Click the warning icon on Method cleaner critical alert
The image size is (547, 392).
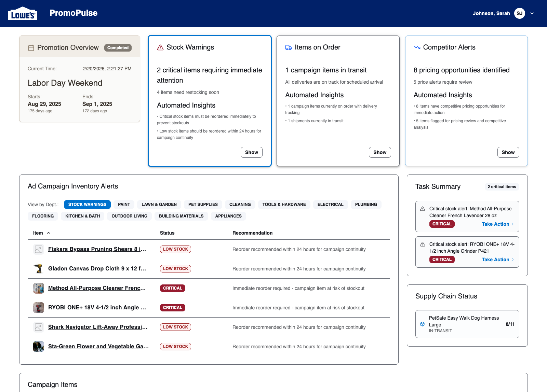(422, 209)
